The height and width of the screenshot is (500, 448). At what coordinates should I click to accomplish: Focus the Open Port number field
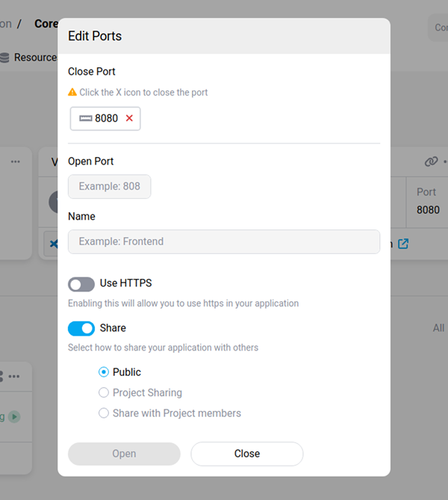[110, 186]
